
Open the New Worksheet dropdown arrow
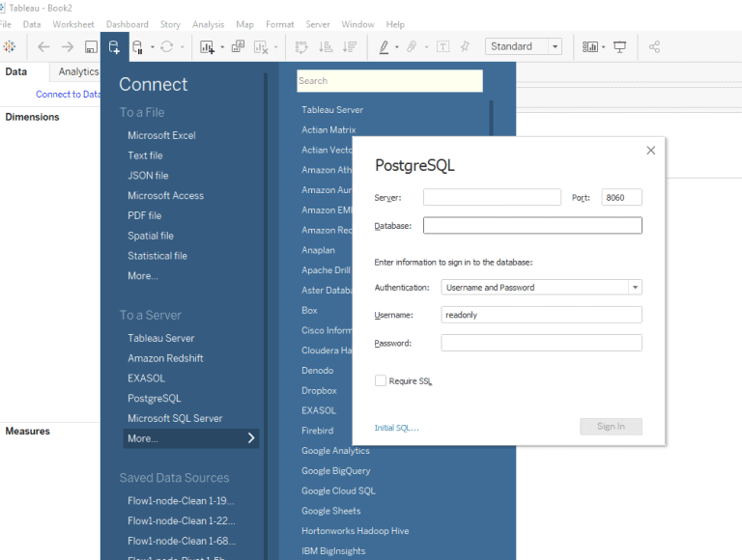[x=222, y=46]
